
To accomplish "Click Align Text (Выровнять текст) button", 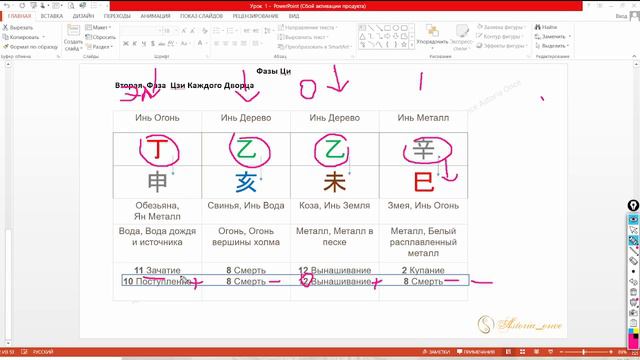I will 304,37.
